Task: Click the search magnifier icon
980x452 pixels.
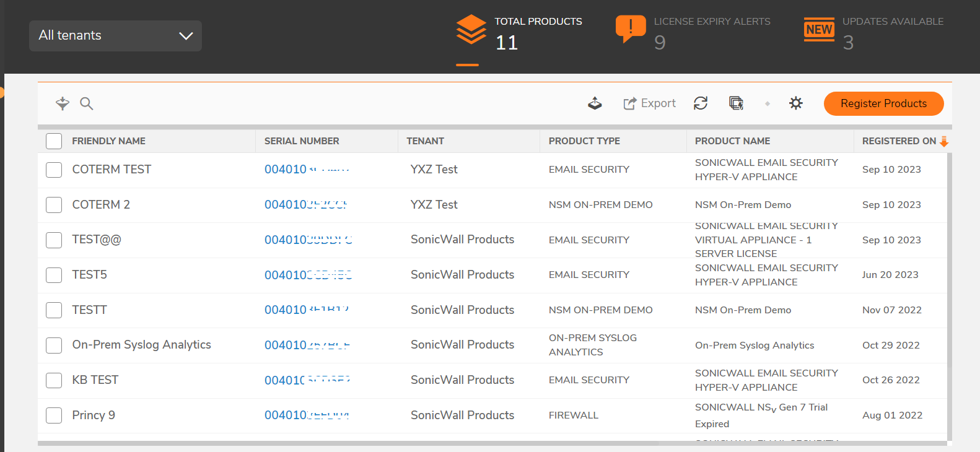Action: pos(87,103)
